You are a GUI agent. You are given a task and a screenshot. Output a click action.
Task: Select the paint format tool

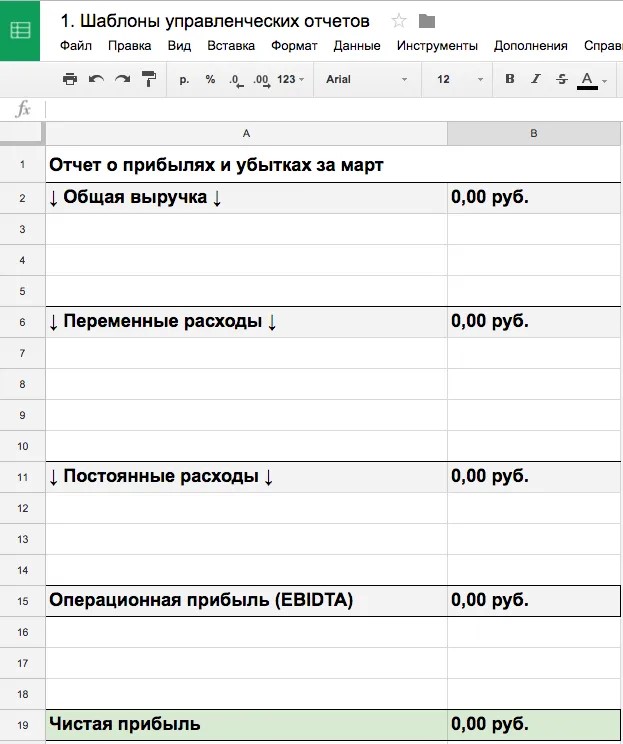[149, 79]
